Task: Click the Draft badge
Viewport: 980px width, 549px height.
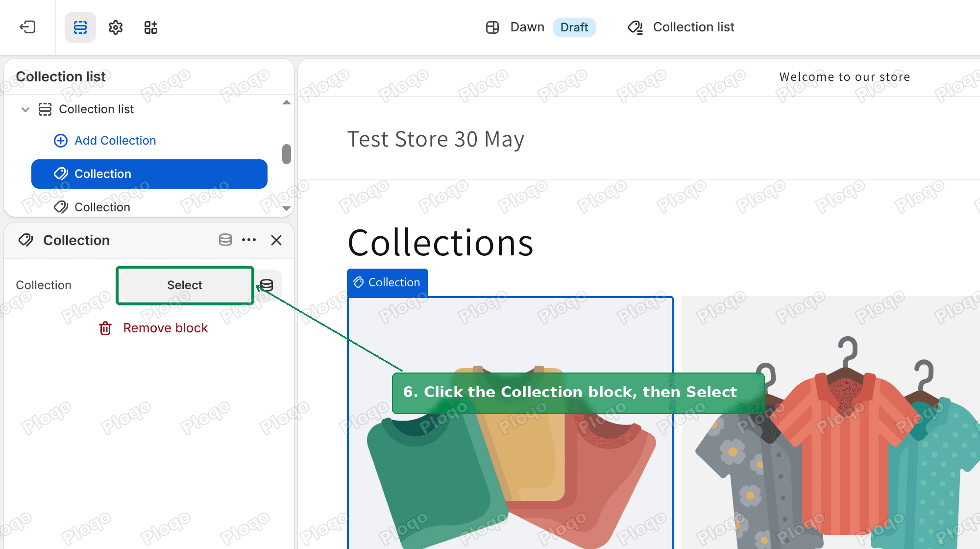Action: pyautogui.click(x=574, y=27)
